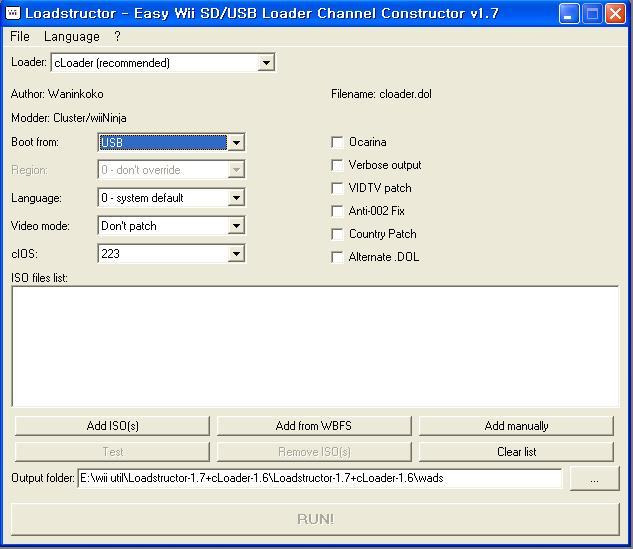
Task: Click the Add from WBFS button
Action: (314, 426)
